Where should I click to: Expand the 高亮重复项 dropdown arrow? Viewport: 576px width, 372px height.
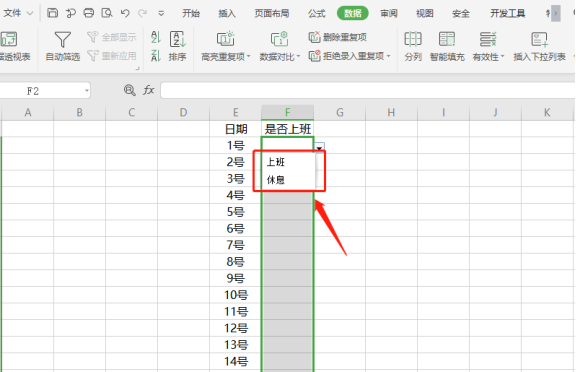point(249,57)
